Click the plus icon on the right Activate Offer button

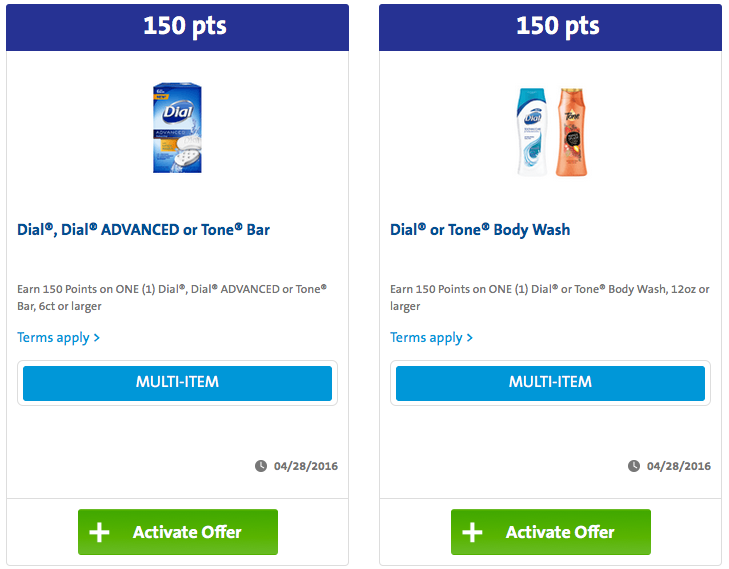click(472, 532)
